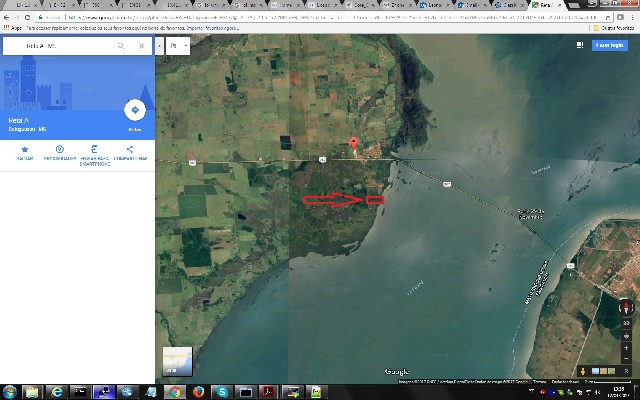Click the round blue directions (Rotas) button
The image size is (640, 400).
tap(135, 110)
